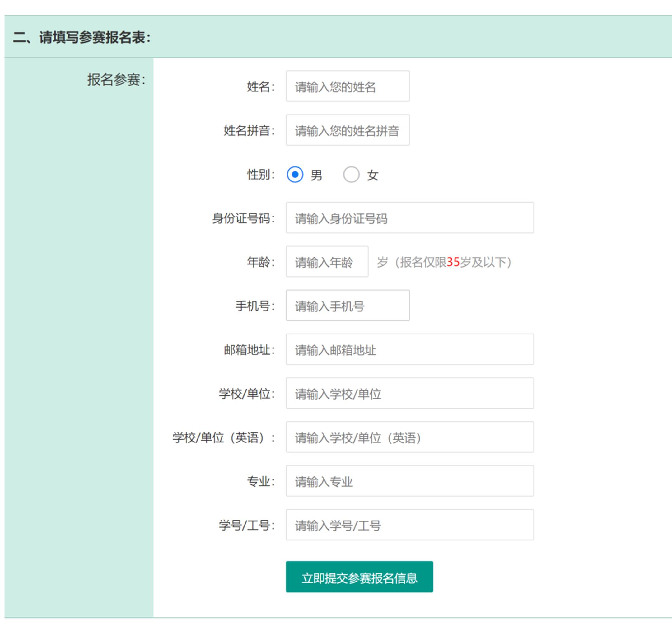This screenshot has width=672, height=631.
Task: Choose the 女 gender radio button
Action: point(351,174)
